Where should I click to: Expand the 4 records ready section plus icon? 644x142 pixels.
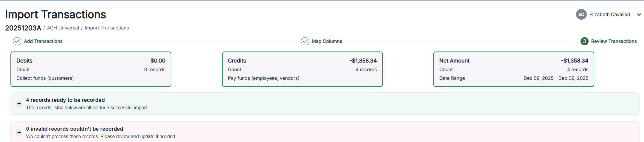19,104
